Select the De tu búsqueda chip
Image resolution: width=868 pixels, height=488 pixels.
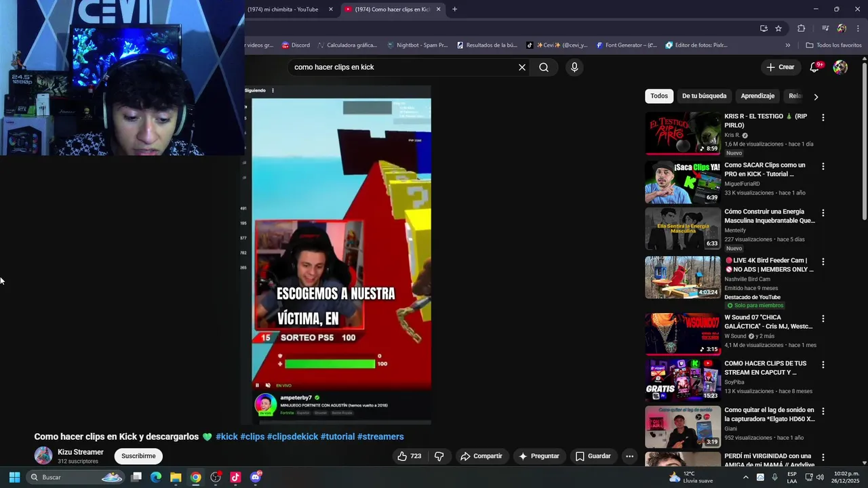[x=704, y=96]
